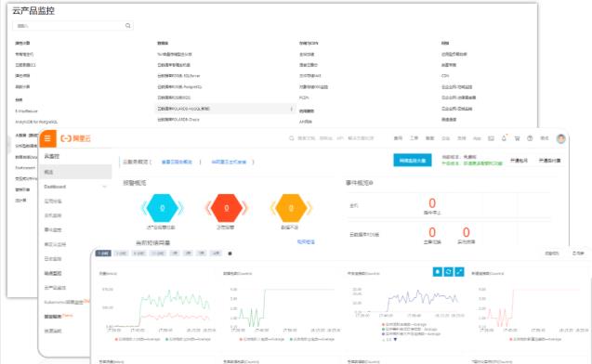Click the red hexagon in 报警概览

point(226,208)
